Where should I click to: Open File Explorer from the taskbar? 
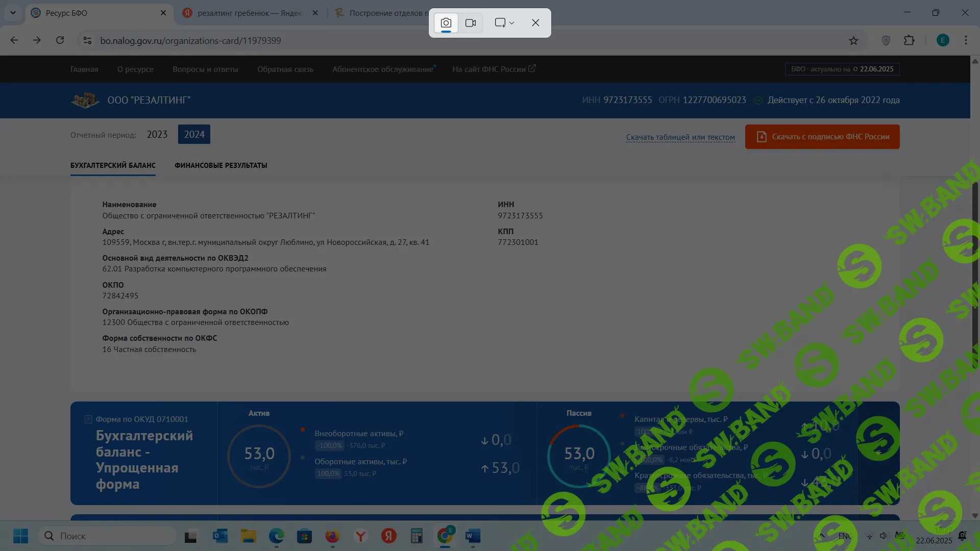pyautogui.click(x=249, y=536)
